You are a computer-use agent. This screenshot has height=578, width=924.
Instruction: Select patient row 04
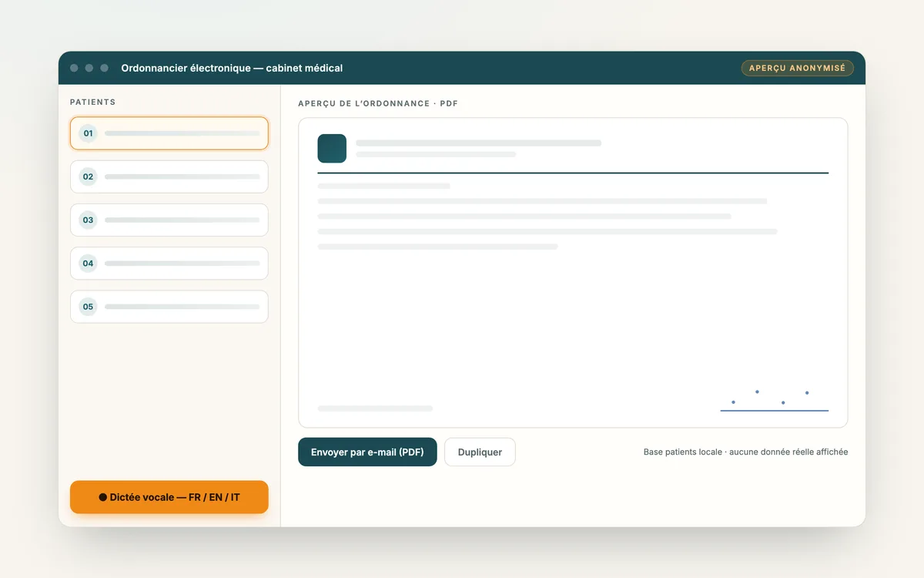click(x=169, y=263)
